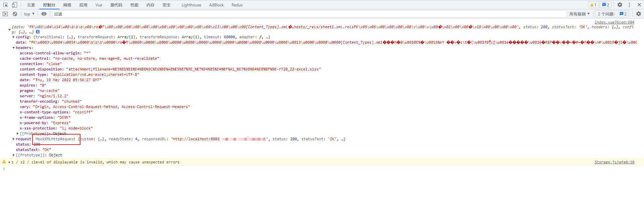Image resolution: width=644 pixels, height=205 pixels.
Task: Select the cache-control header row
Action: (89, 58)
